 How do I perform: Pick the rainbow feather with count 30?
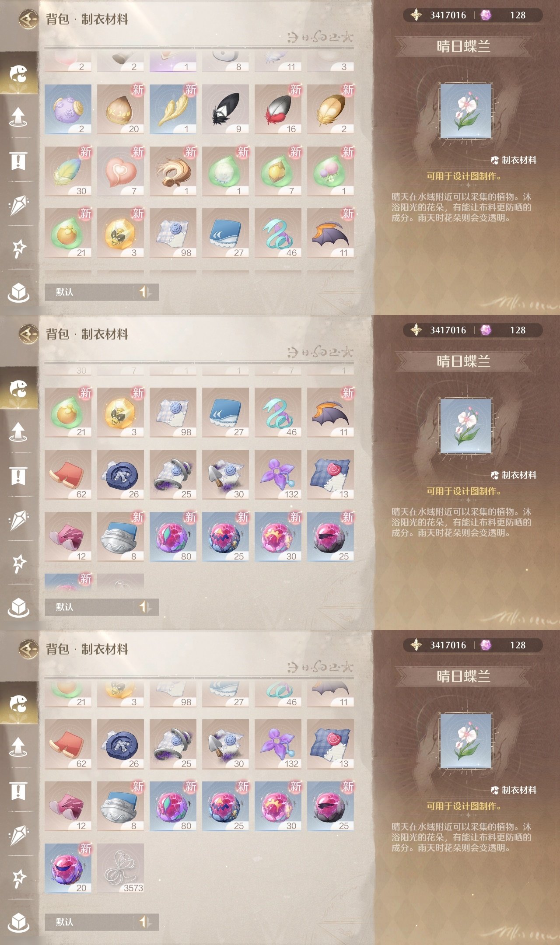click(x=68, y=171)
